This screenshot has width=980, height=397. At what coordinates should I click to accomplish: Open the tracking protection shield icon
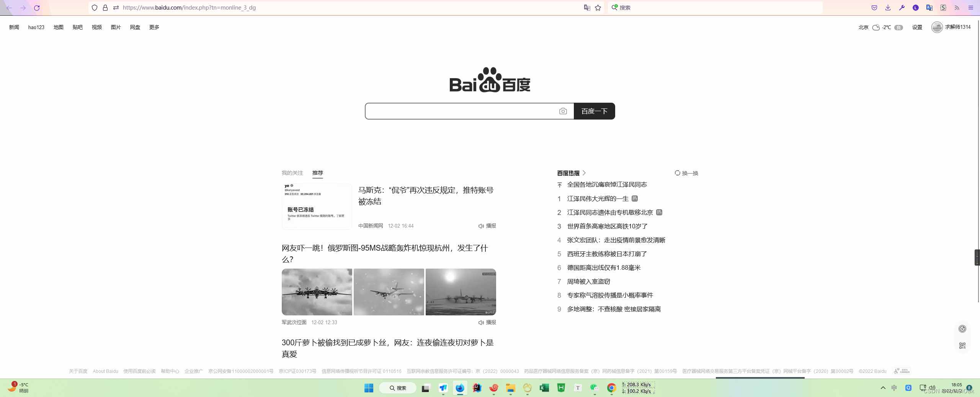pos(95,8)
